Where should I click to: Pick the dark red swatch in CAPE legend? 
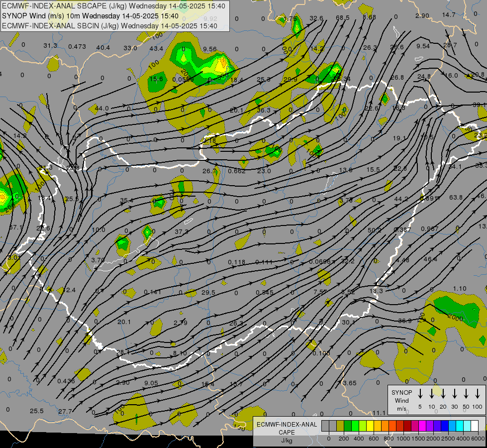click(x=407, y=426)
